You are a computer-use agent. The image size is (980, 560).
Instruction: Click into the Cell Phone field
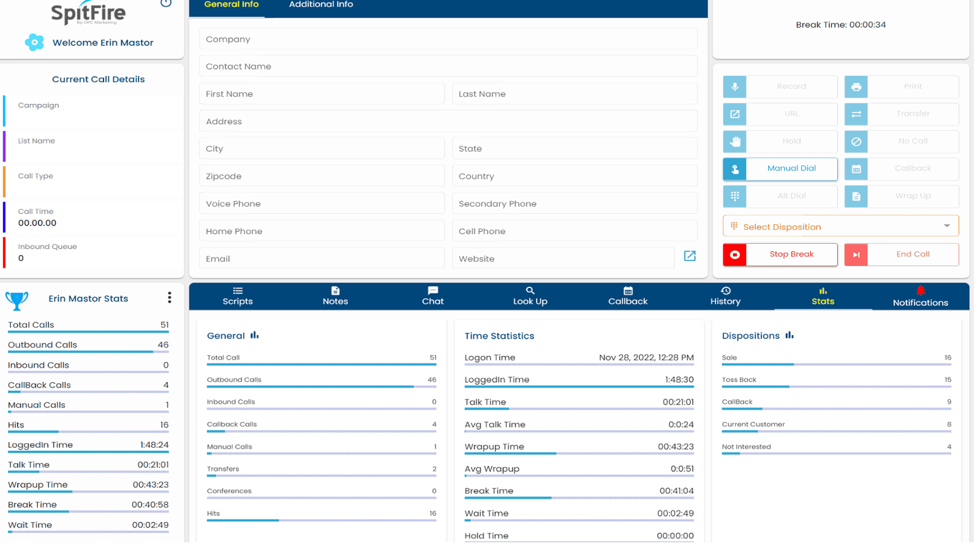coord(575,231)
